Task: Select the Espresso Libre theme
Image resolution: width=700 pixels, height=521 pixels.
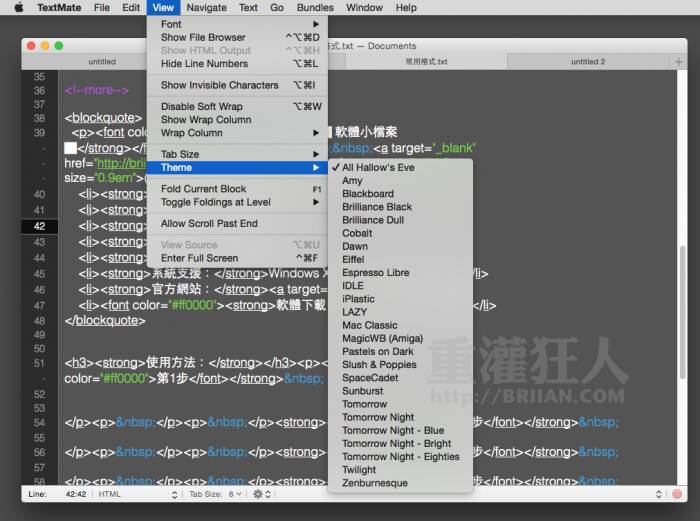Action: tap(400, 273)
